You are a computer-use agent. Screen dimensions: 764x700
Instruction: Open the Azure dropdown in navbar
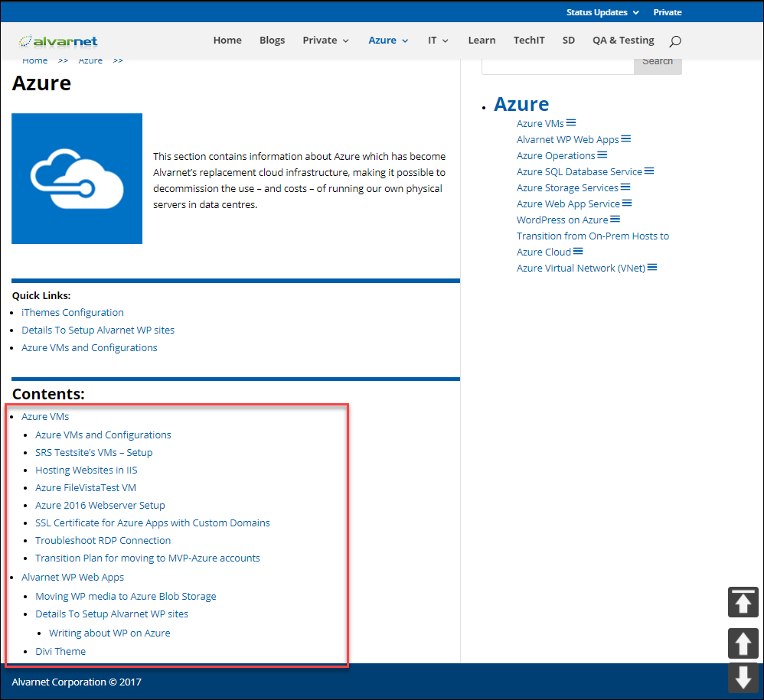[x=388, y=41]
